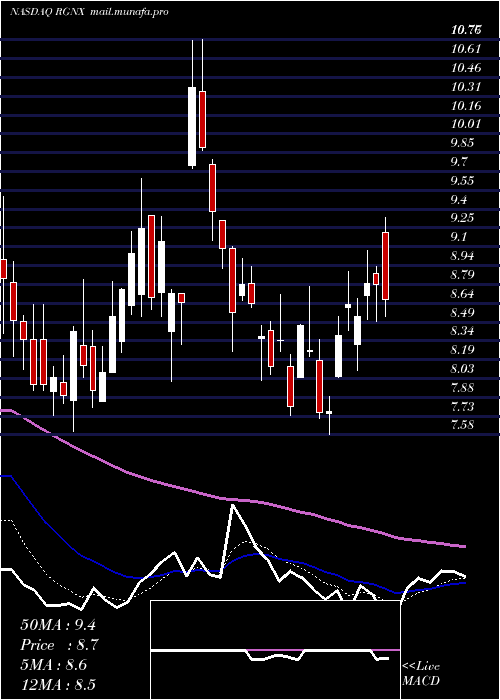Select the 9.85 price axis label

coord(462,143)
